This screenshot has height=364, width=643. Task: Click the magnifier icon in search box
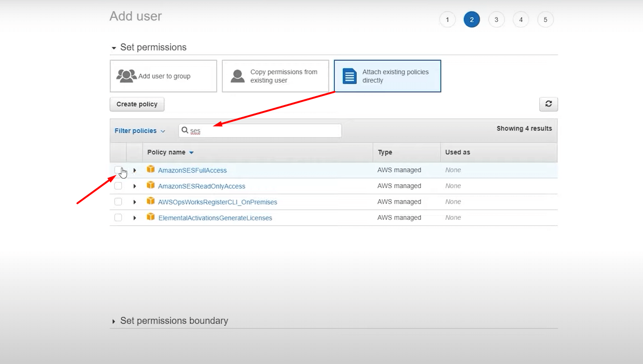[185, 131]
